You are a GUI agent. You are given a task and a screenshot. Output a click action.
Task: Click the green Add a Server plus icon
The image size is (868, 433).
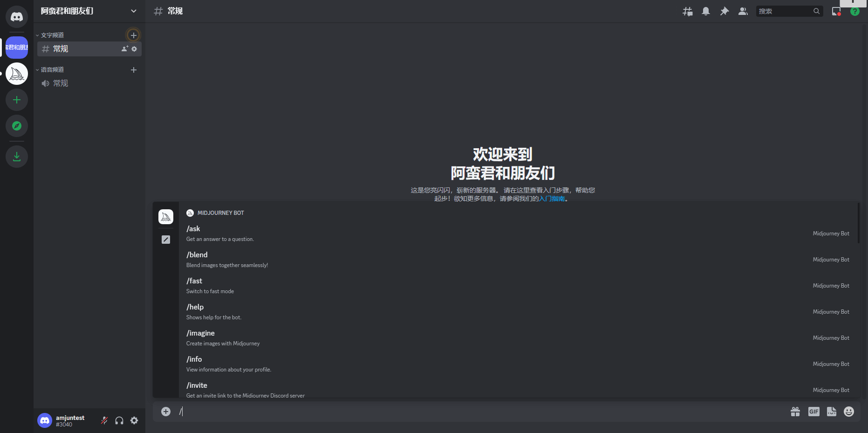click(17, 100)
